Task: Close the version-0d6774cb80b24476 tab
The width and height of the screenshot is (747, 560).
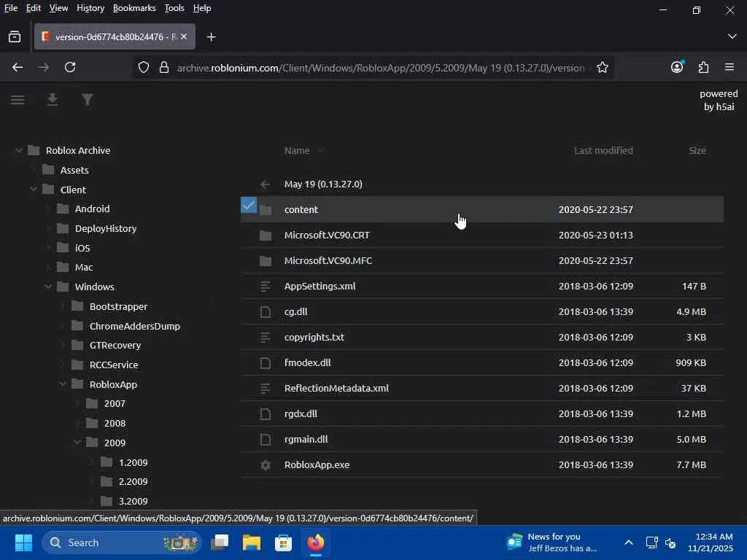Action: tap(184, 36)
